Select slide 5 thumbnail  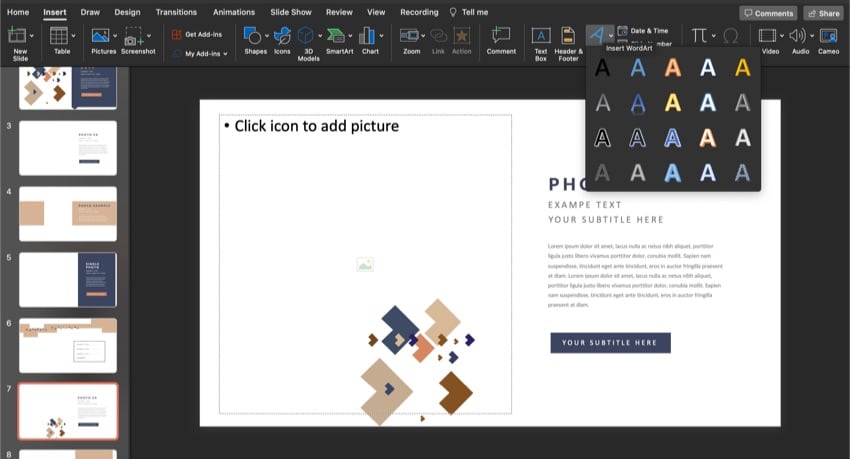coord(68,279)
